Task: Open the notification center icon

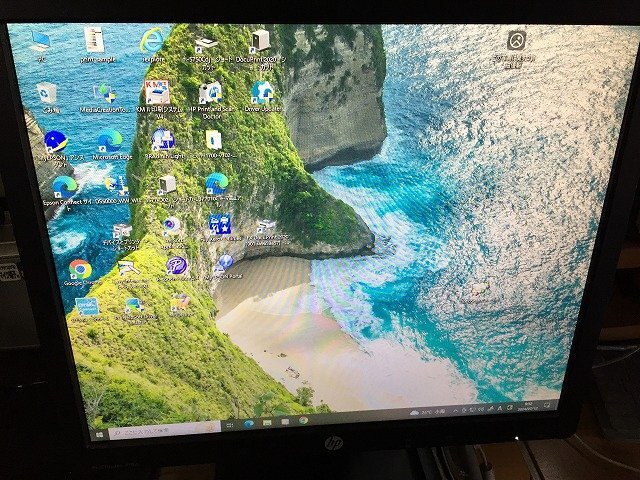Action: [547, 404]
